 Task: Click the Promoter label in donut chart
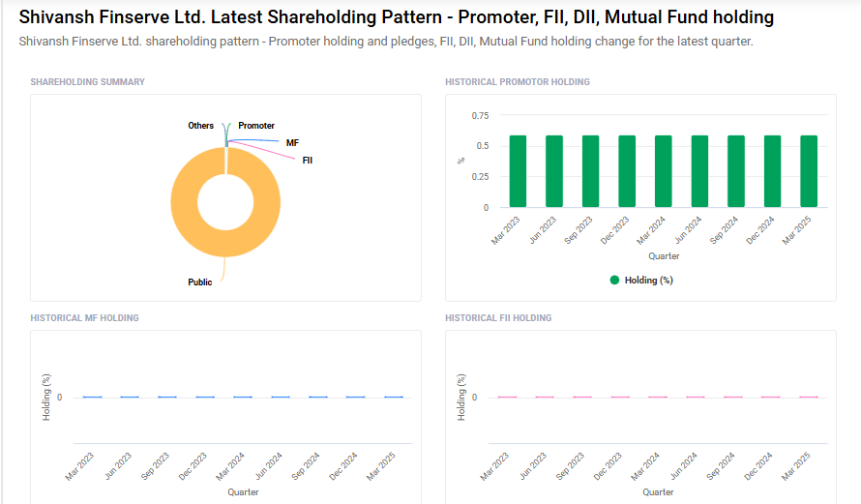click(256, 126)
